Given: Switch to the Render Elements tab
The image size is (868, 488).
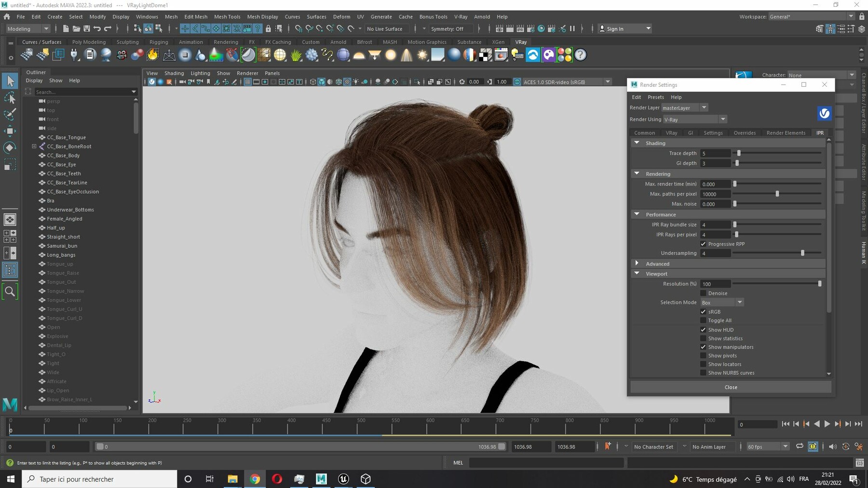Looking at the screenshot, I should [x=786, y=133].
